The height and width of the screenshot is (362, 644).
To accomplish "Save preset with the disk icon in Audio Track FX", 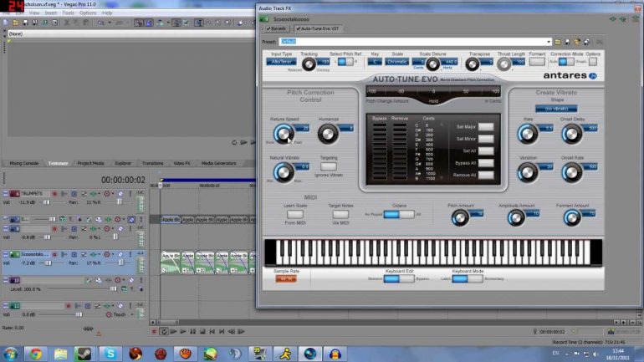I will 567,42.
